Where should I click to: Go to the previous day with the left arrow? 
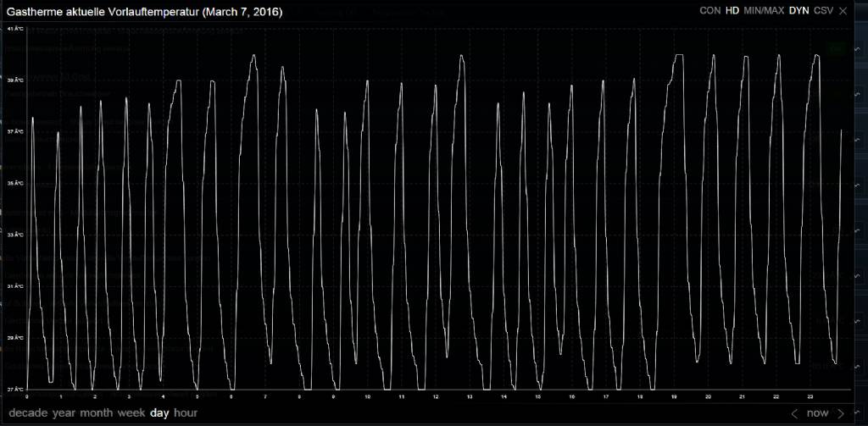coord(794,413)
